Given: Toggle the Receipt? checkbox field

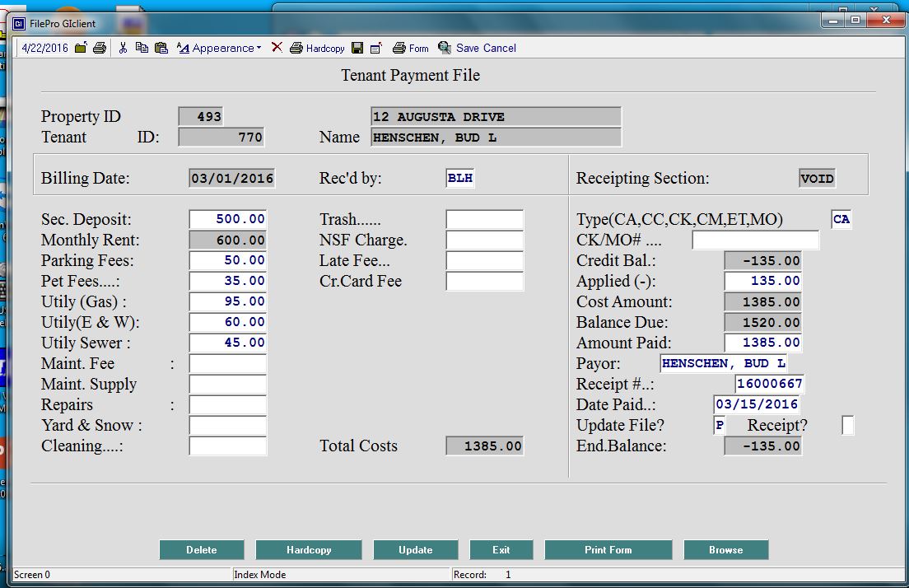Looking at the screenshot, I should pyautogui.click(x=847, y=426).
